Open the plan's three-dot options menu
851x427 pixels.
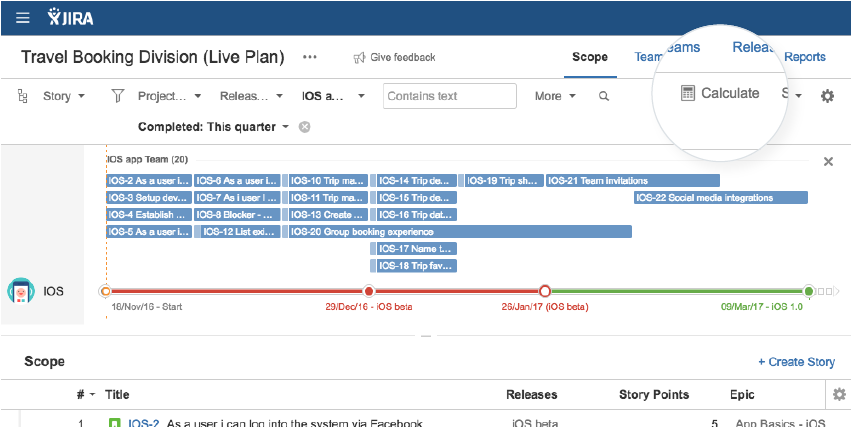pyautogui.click(x=310, y=58)
